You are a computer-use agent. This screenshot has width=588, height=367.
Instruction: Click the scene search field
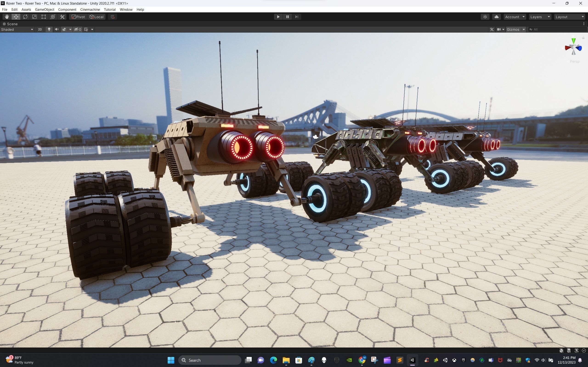click(x=559, y=29)
